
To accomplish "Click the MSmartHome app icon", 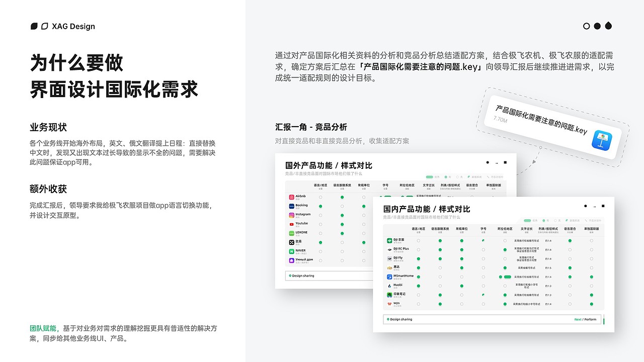I will coord(389,277).
